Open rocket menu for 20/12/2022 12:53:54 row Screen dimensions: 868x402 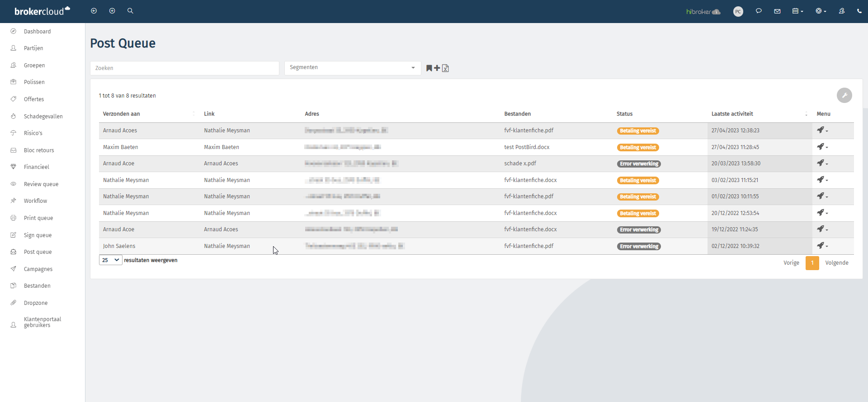(822, 213)
